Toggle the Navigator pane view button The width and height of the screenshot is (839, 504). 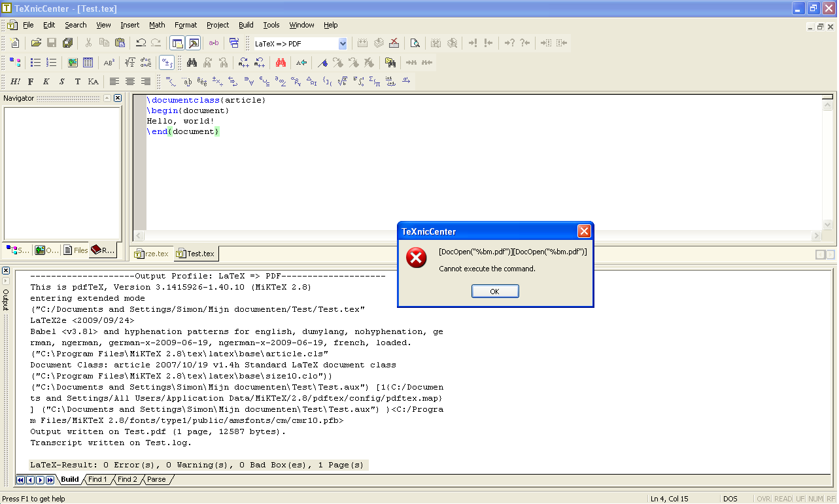pyautogui.click(x=177, y=43)
